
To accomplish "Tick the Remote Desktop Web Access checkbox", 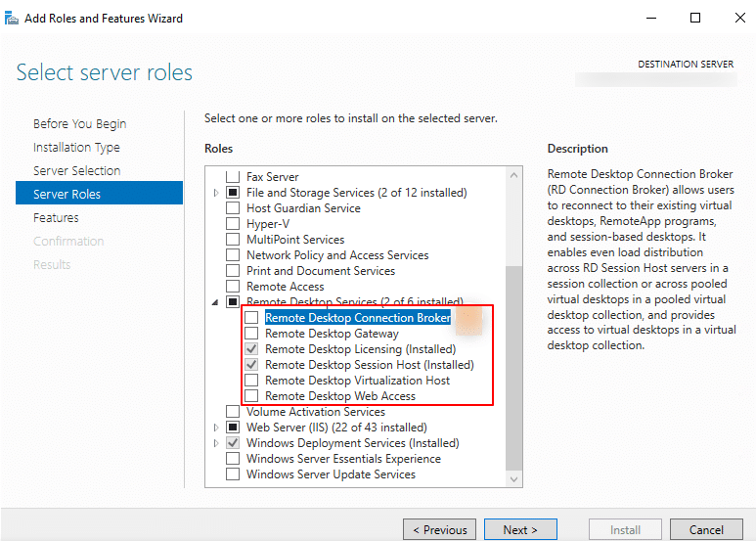I will (x=252, y=396).
